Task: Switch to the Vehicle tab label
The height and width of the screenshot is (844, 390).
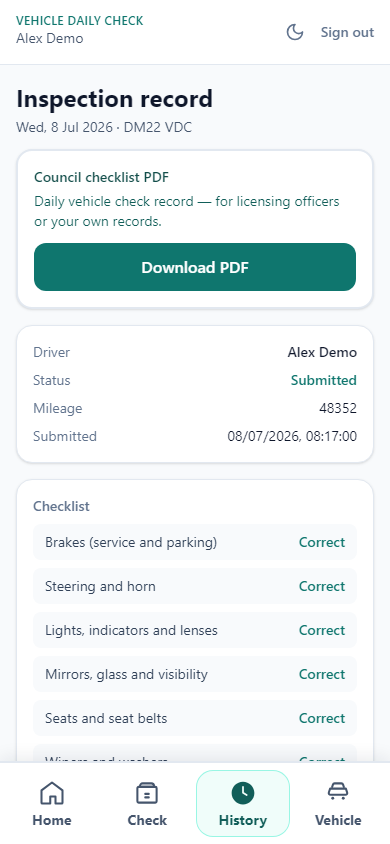Action: coord(338,820)
